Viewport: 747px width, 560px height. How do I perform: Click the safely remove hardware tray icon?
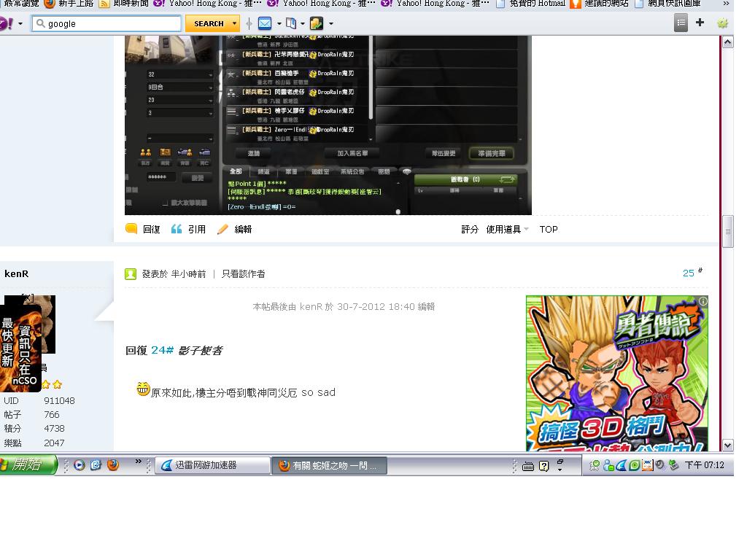[673, 465]
